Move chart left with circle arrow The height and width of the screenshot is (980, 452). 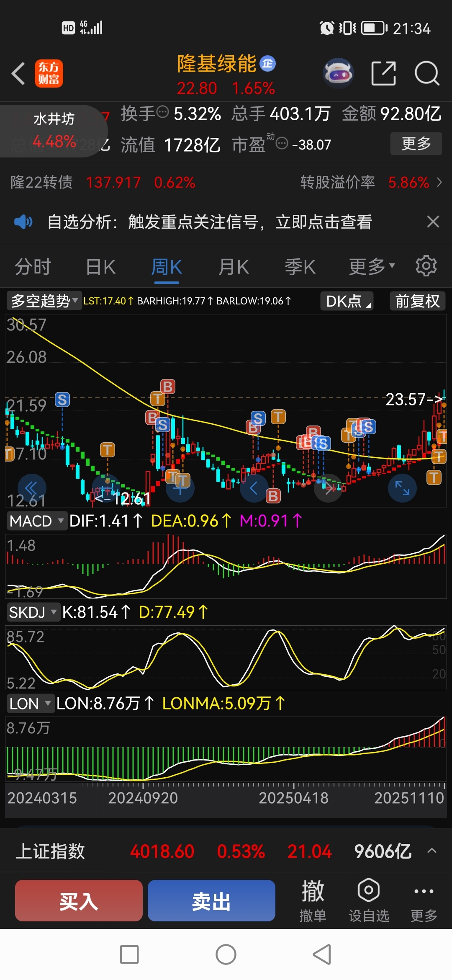(x=254, y=488)
